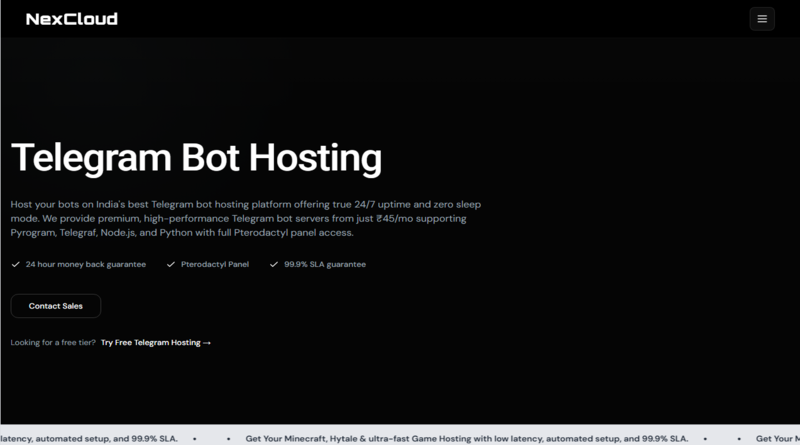Click the NexCloud logo
Screen dimensions: 800x445
72,19
